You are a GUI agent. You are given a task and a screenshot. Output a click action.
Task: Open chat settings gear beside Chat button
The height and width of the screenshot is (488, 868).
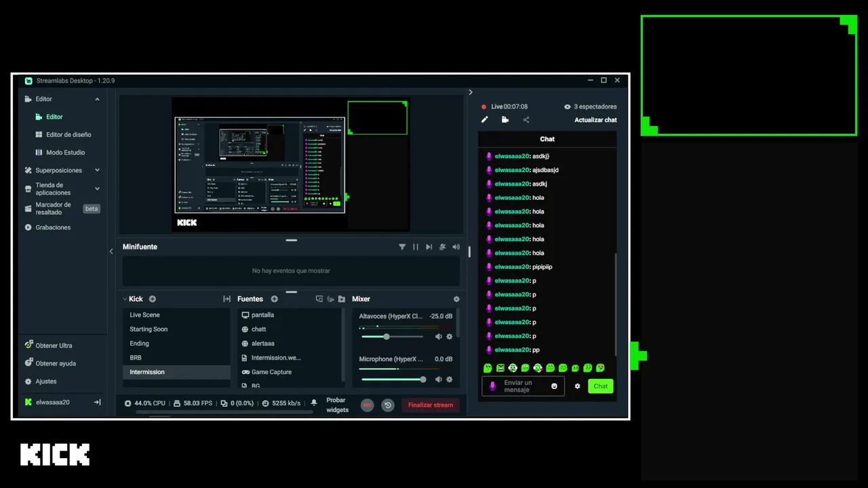pyautogui.click(x=578, y=386)
